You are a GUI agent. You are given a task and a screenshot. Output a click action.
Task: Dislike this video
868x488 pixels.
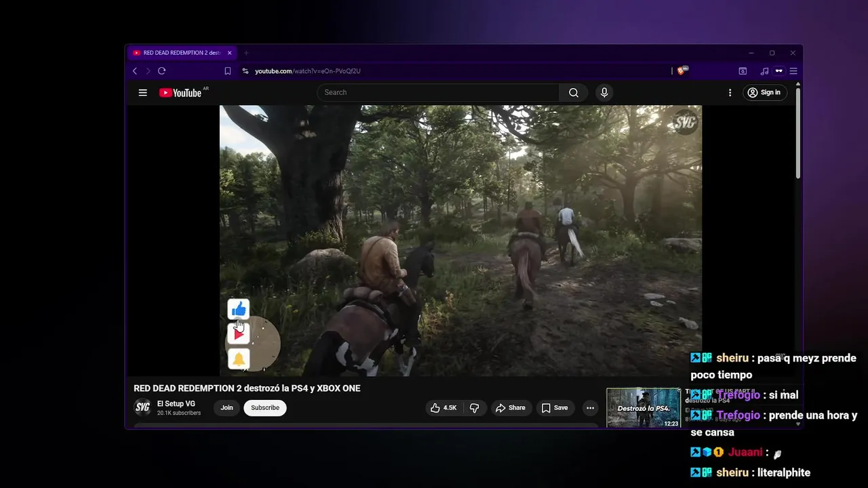pyautogui.click(x=475, y=408)
